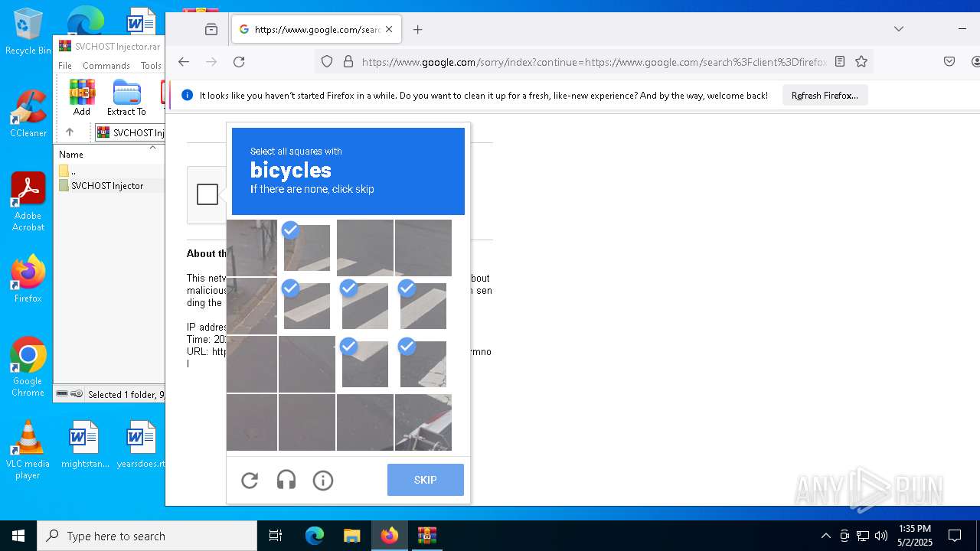The height and width of the screenshot is (551, 980).
Task: Show hidden system tray icons
Action: (x=825, y=536)
